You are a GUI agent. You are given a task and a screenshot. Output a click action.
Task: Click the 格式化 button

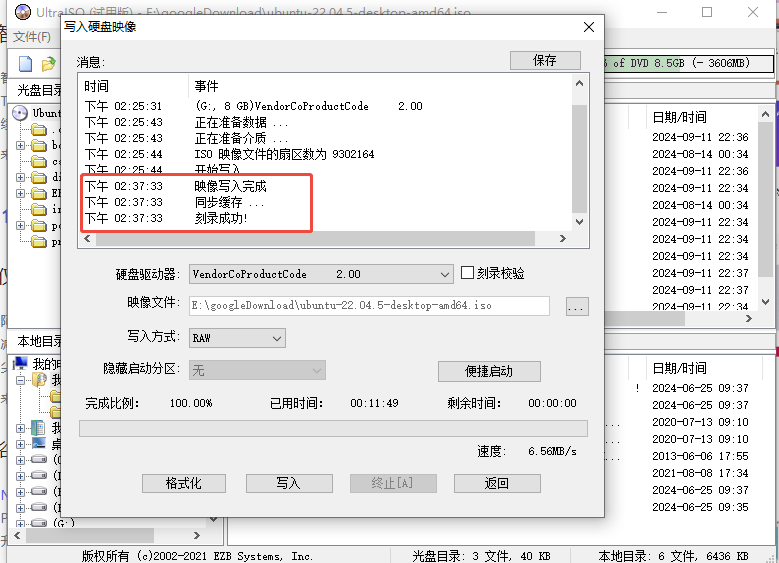point(184,483)
